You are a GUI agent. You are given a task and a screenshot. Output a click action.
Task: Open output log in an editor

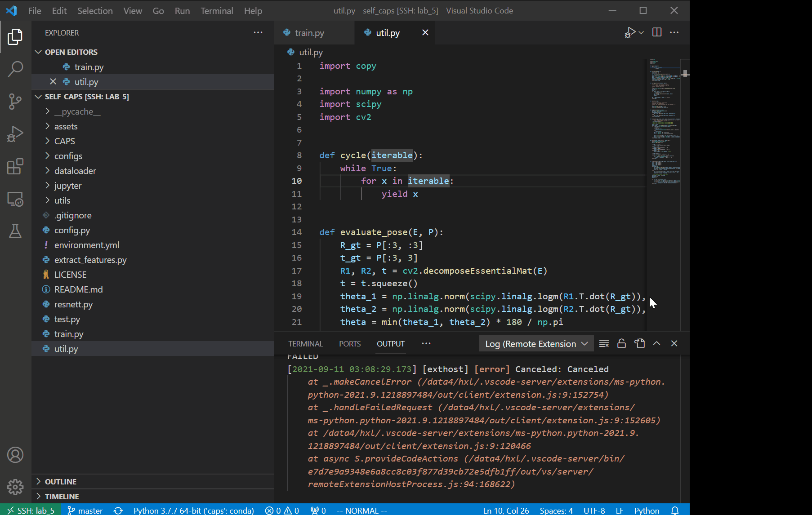click(639, 343)
